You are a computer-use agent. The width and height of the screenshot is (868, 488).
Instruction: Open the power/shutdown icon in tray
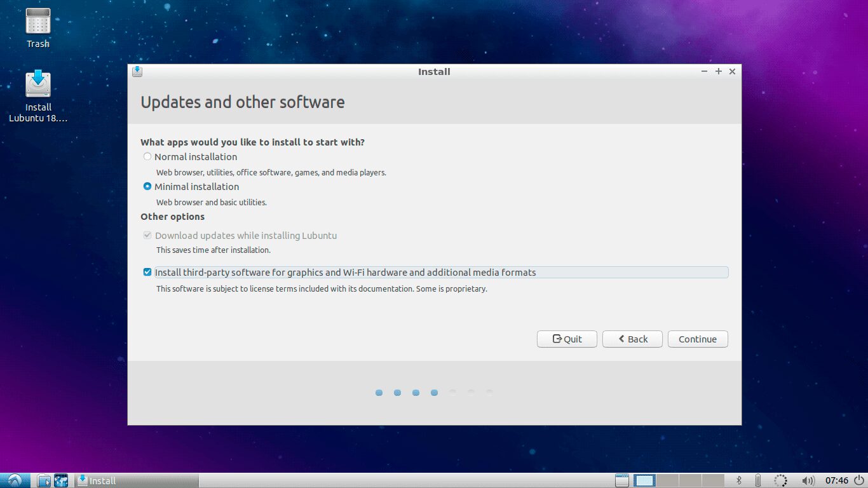859,480
